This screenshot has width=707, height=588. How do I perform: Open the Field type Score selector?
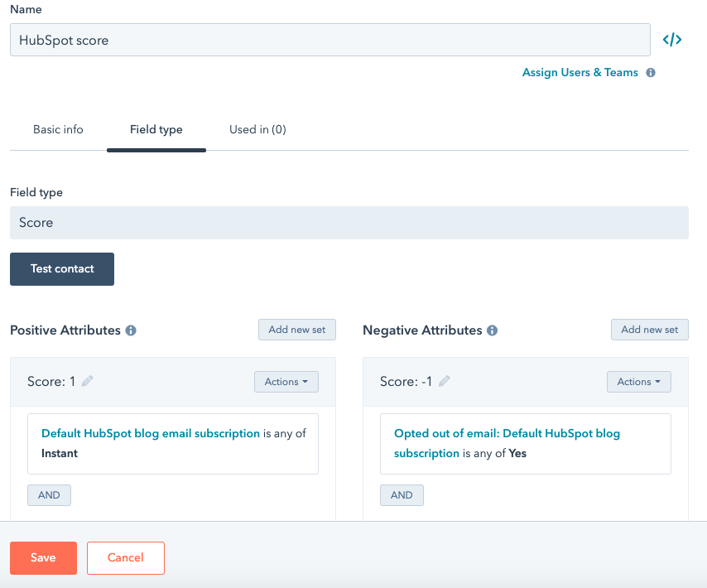click(349, 223)
